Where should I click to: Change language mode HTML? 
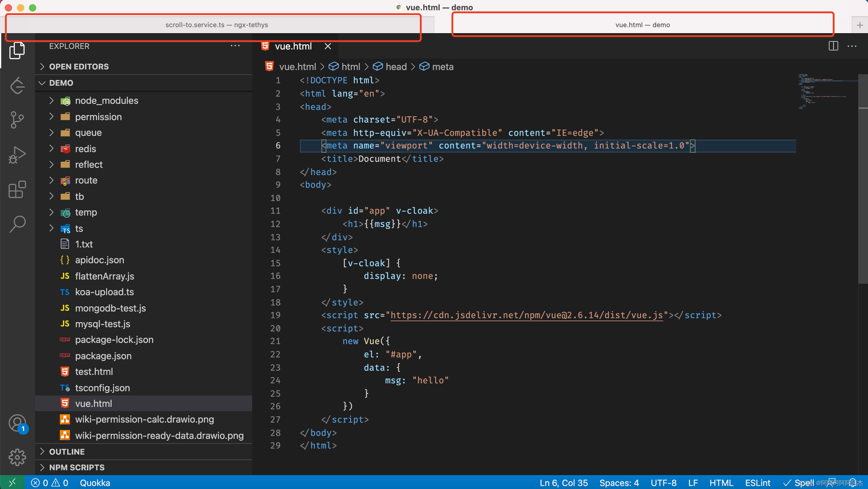(x=721, y=483)
